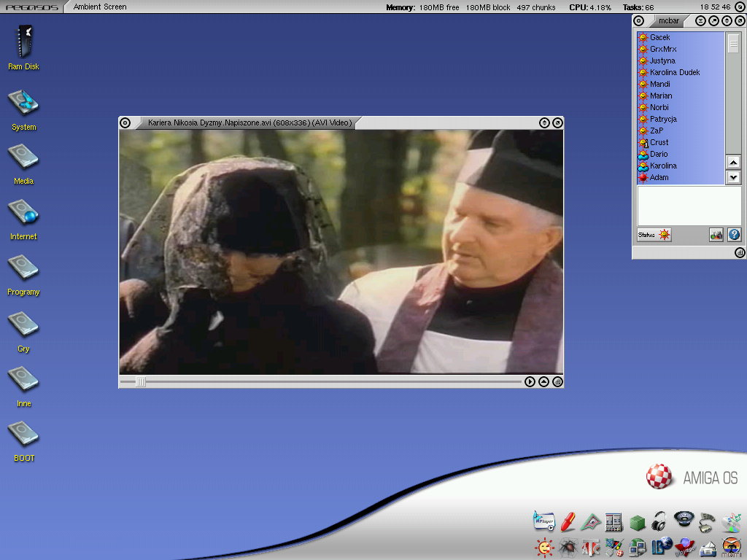Open the control panel icon in dock
This screenshot has height=560, width=747.
point(614,522)
